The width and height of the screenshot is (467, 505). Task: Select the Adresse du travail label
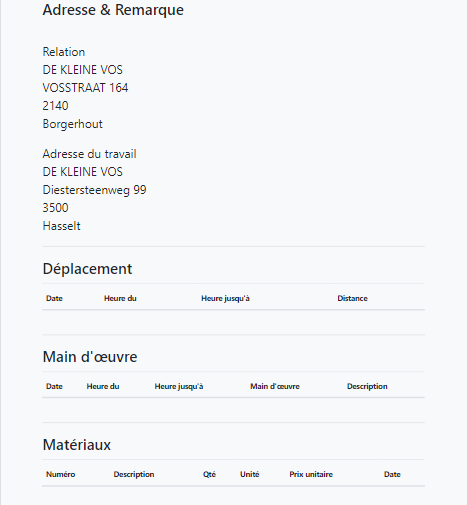coord(89,154)
